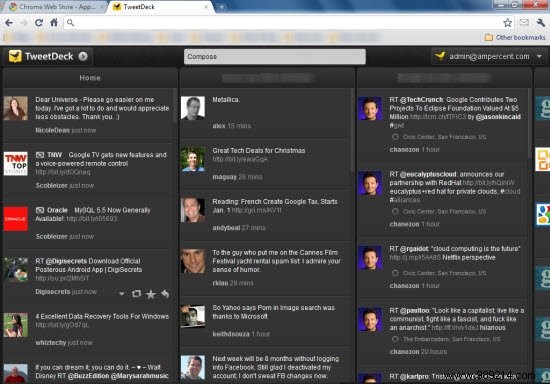The width and height of the screenshot is (550, 384).
Task: Click the @rgaidot mention link
Action: coord(414,249)
